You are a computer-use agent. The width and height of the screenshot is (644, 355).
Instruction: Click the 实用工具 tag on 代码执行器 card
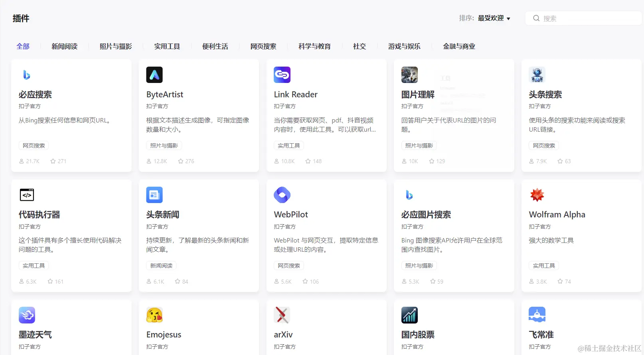point(34,266)
